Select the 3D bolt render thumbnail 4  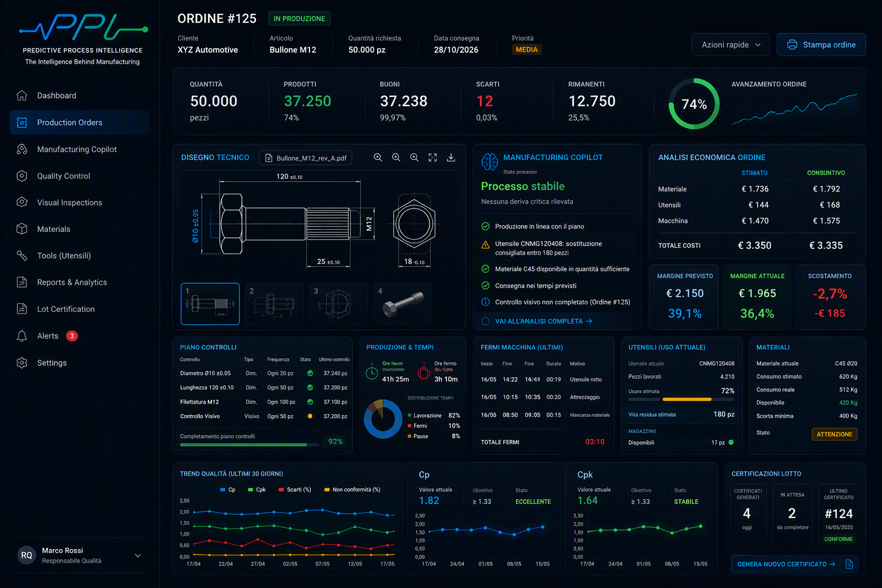tap(403, 304)
